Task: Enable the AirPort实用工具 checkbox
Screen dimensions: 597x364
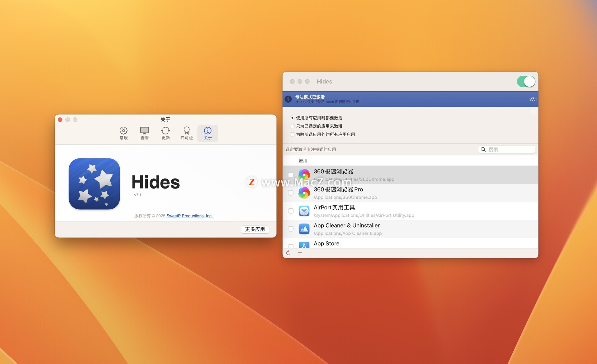Action: coord(291,211)
